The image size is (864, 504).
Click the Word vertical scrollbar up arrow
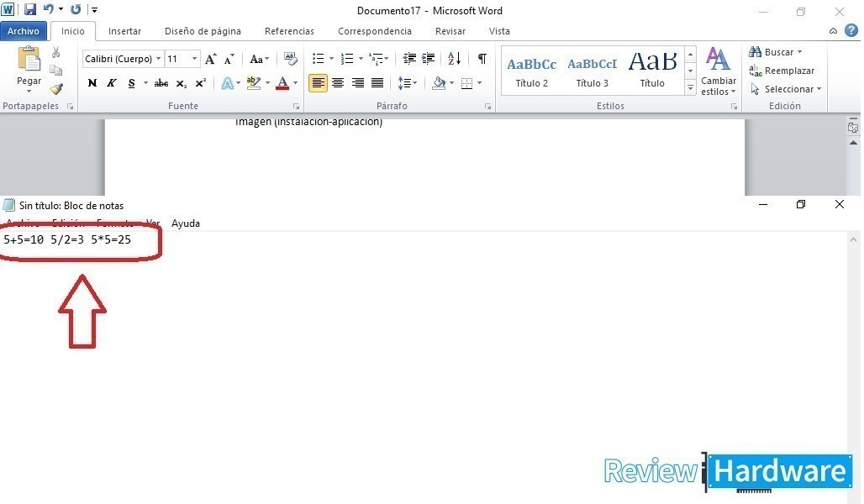[853, 143]
